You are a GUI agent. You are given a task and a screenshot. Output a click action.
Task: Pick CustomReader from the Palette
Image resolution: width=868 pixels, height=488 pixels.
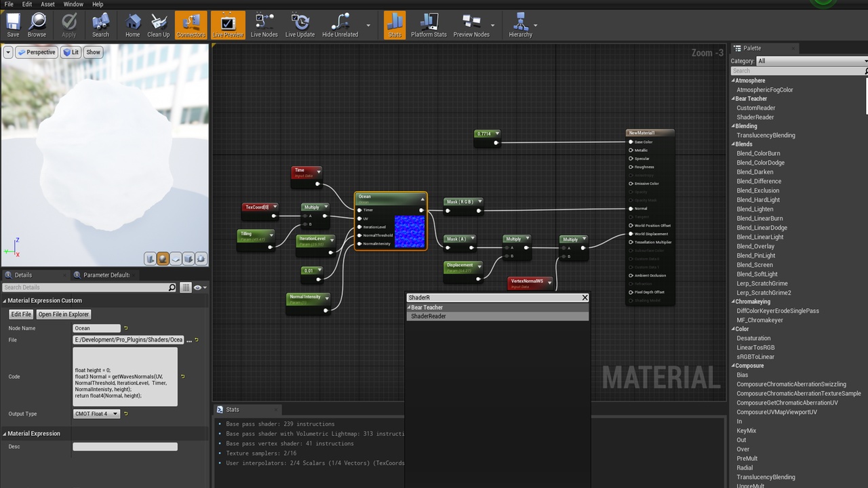click(756, 108)
